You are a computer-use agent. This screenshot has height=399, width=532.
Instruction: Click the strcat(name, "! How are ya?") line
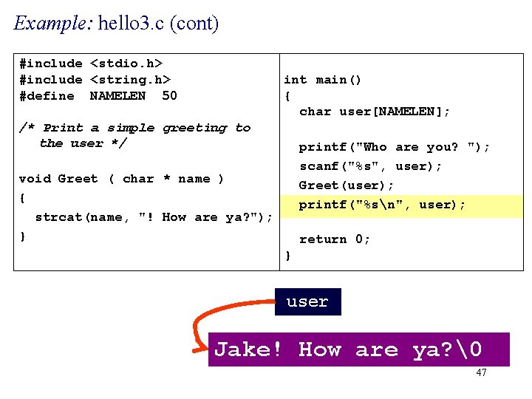[x=154, y=217]
